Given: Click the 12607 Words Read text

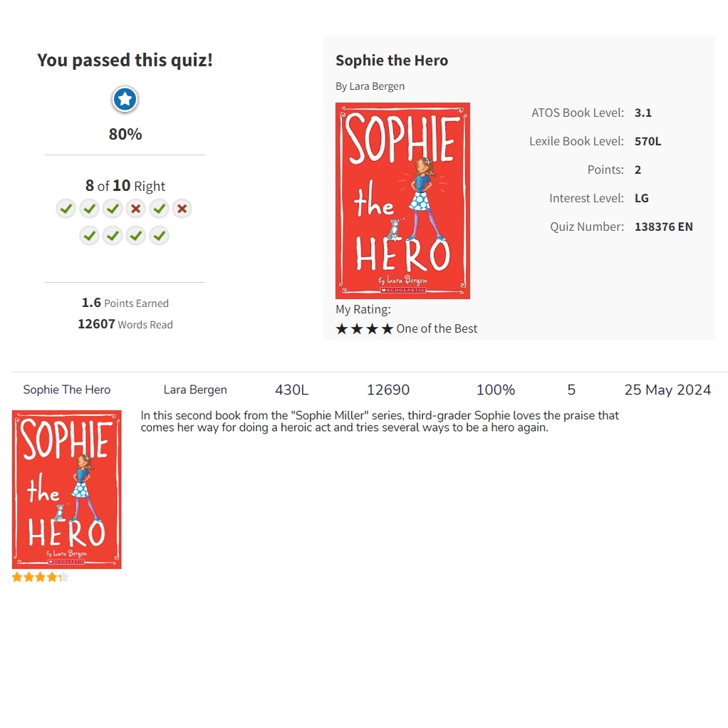Looking at the screenshot, I should [125, 324].
